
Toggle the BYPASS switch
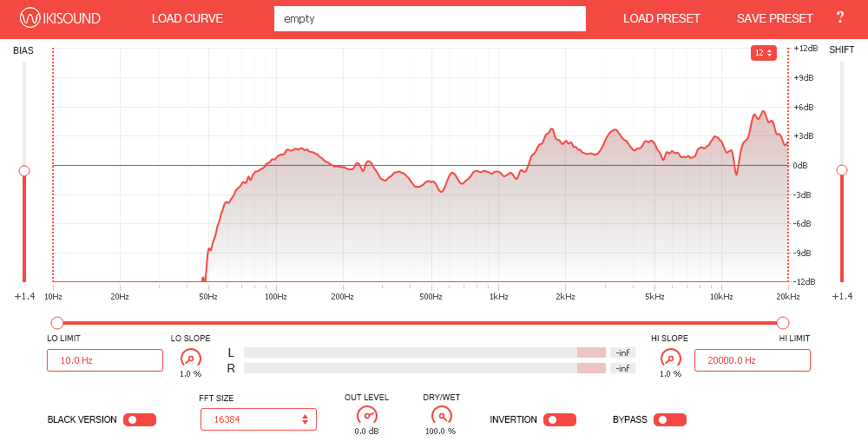(x=670, y=420)
